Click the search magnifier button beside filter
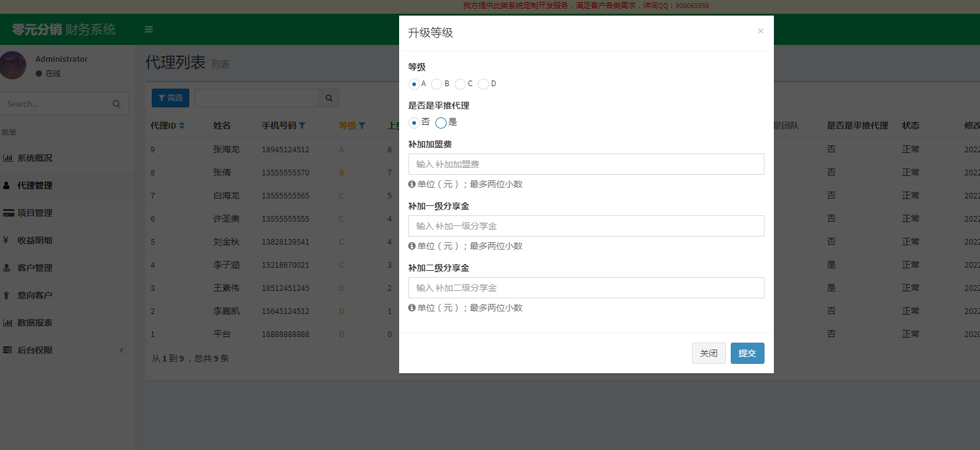The image size is (980, 450). (329, 98)
